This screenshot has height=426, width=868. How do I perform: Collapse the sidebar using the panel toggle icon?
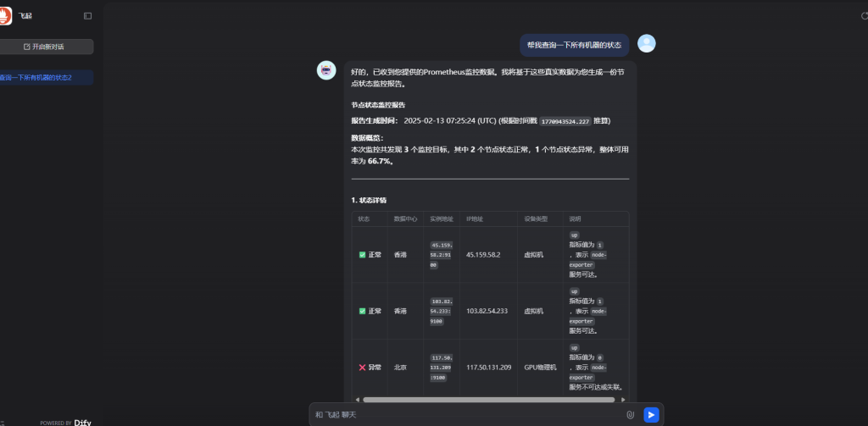pos(88,16)
